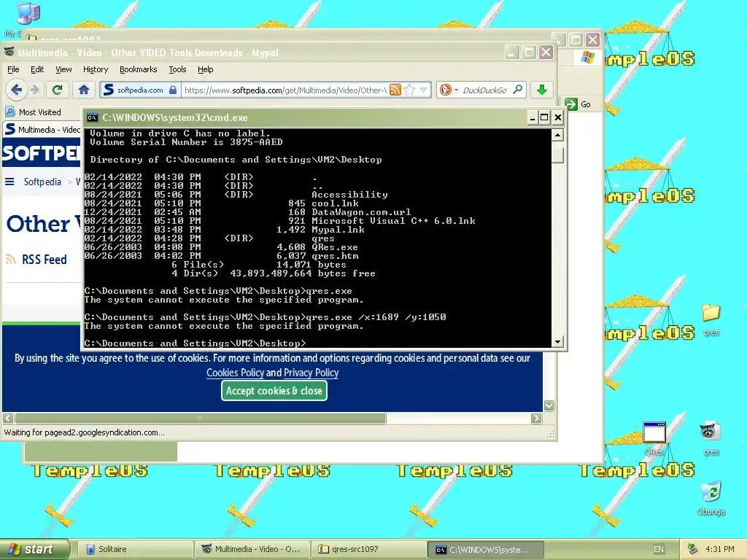
Task: Click 'Waiting for pagead2.googlesyndication.com' status text
Action: point(85,432)
